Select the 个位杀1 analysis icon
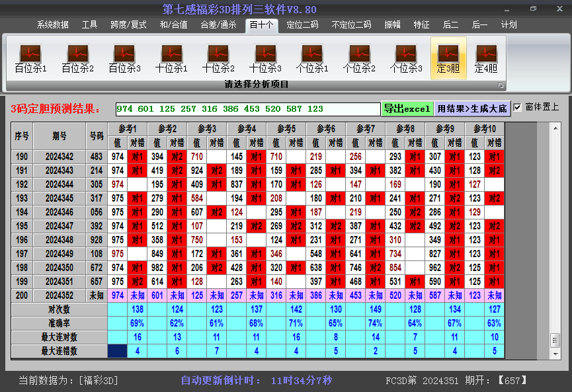This screenshot has width=572, height=392. 312,58
